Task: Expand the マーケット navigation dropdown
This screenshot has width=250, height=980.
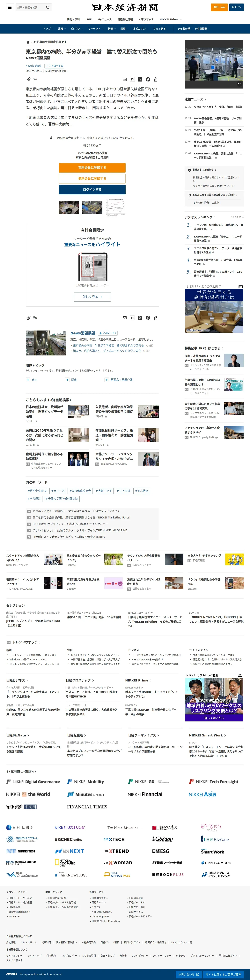Action: 95,29
